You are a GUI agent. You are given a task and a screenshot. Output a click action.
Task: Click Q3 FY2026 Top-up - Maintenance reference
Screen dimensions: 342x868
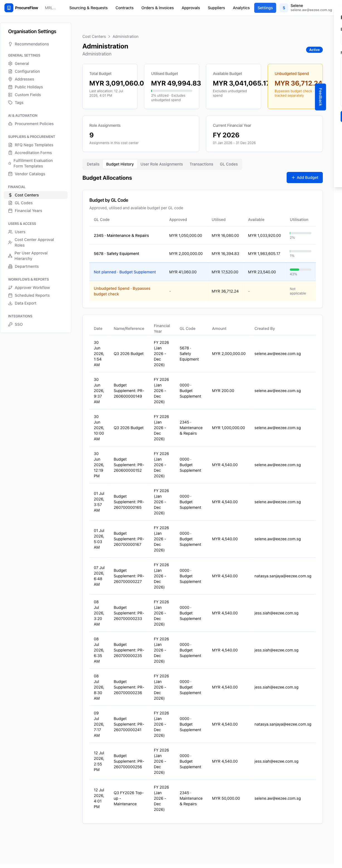pos(129,798)
